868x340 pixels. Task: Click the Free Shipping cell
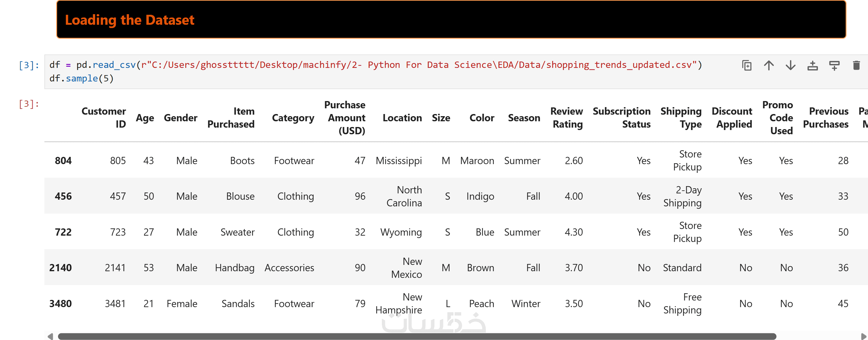683,303
